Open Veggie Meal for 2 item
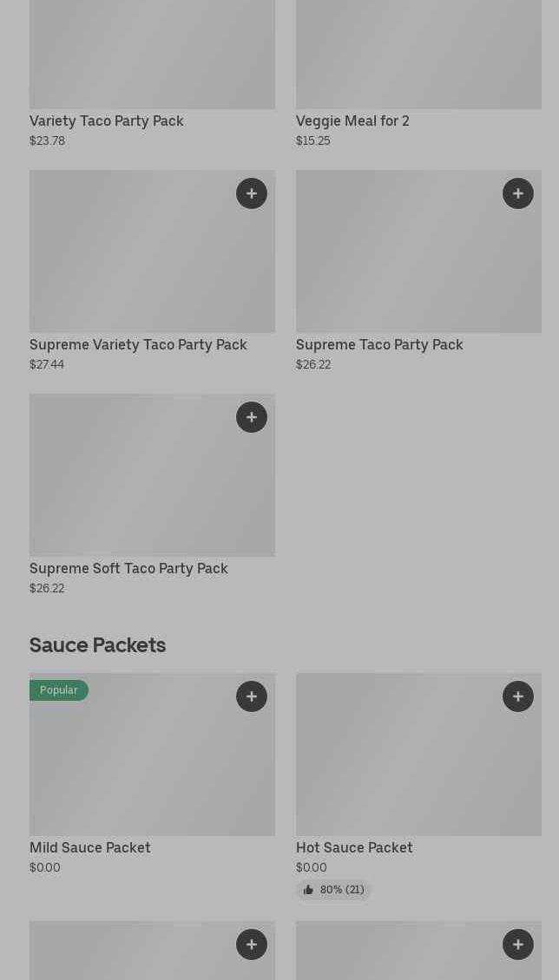 pyautogui.click(x=352, y=121)
